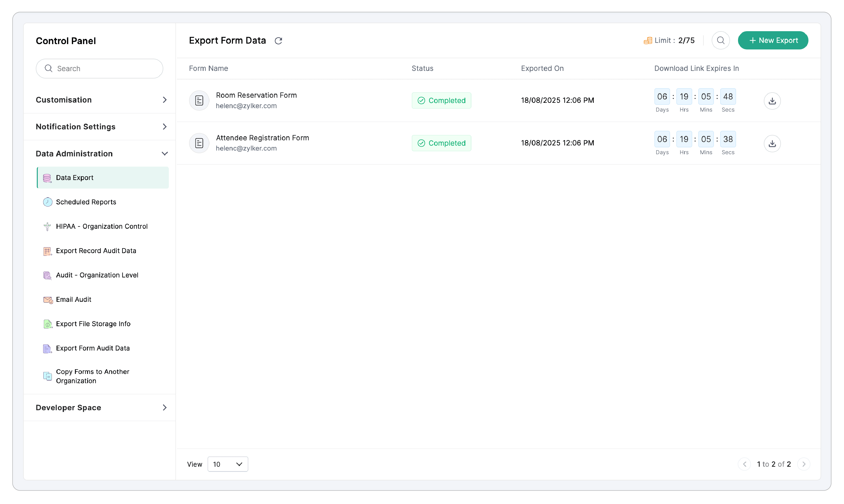Open Export File Storage Info
Image resolution: width=844 pixels, height=504 pixels.
tap(93, 324)
